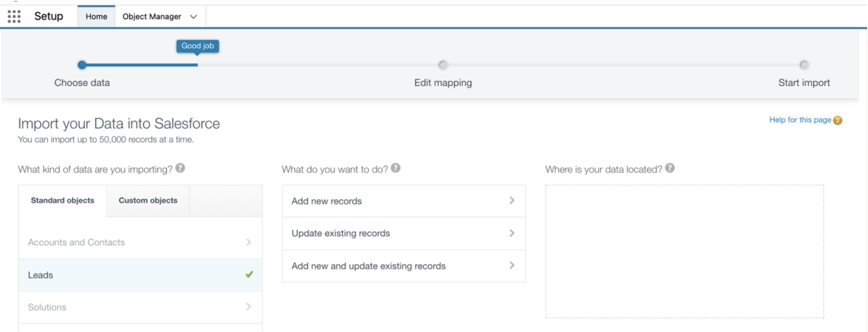Click the 'Choose data' step label
Image resolution: width=868 pixels, height=332 pixels.
pyautogui.click(x=82, y=83)
